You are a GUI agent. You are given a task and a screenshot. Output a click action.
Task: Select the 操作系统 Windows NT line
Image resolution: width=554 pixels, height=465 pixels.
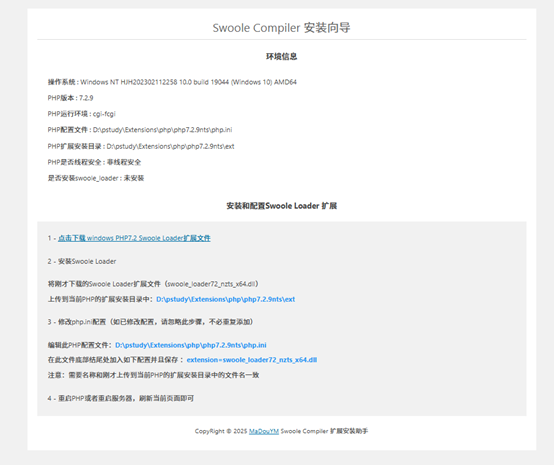click(x=172, y=82)
